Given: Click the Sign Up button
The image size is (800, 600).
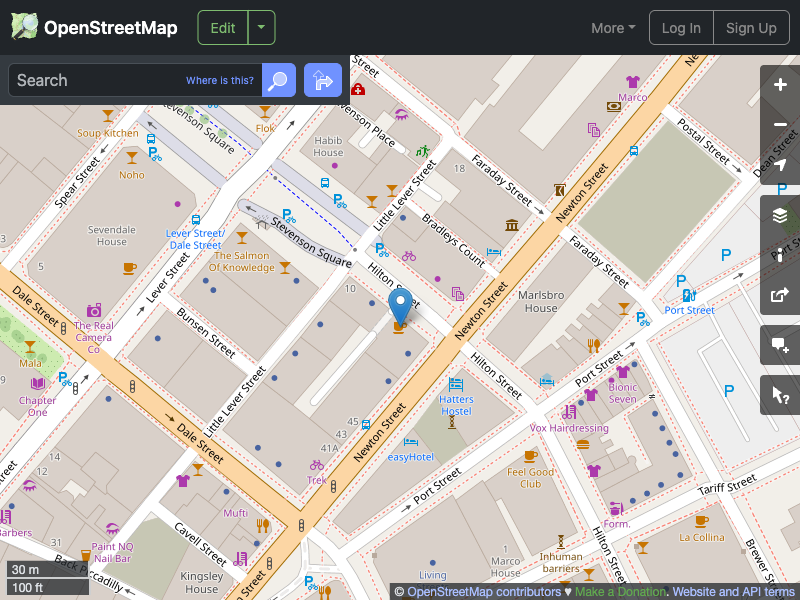Looking at the screenshot, I should coord(751,27).
